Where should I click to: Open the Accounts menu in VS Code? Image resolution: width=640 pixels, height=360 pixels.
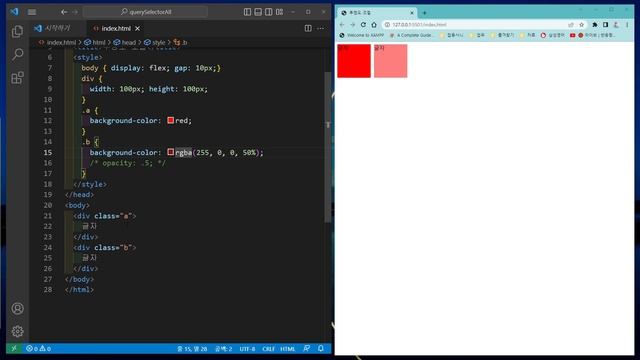point(17,309)
